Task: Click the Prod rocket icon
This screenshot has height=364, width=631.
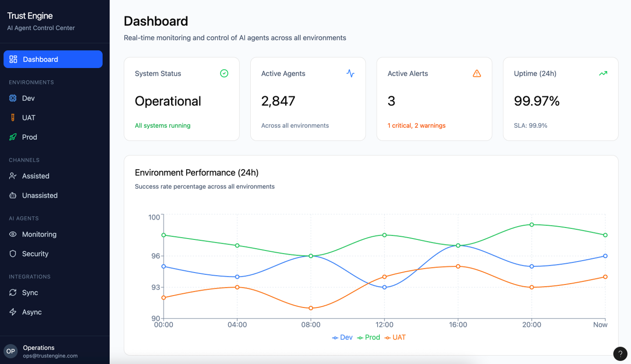Action: [x=13, y=137]
